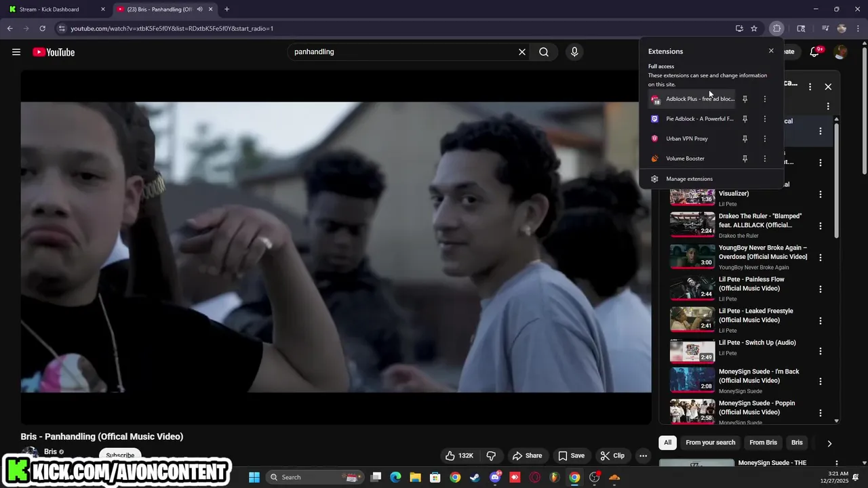Image resolution: width=868 pixels, height=488 pixels.
Task: Click the playlist panel scrollbar
Action: (x=836, y=180)
